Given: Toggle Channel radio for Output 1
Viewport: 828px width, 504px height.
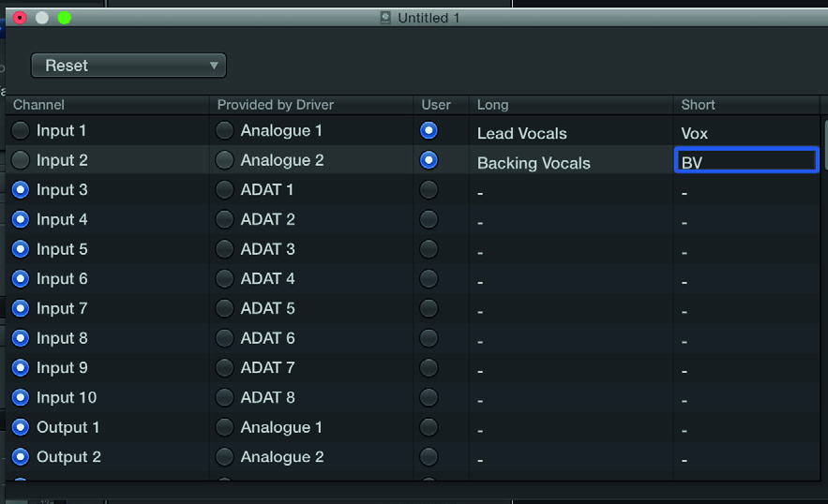Looking at the screenshot, I should click(x=21, y=427).
